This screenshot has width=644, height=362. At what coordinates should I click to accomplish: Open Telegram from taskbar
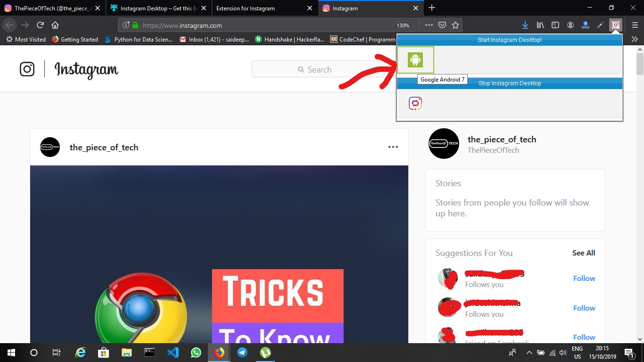[242, 353]
